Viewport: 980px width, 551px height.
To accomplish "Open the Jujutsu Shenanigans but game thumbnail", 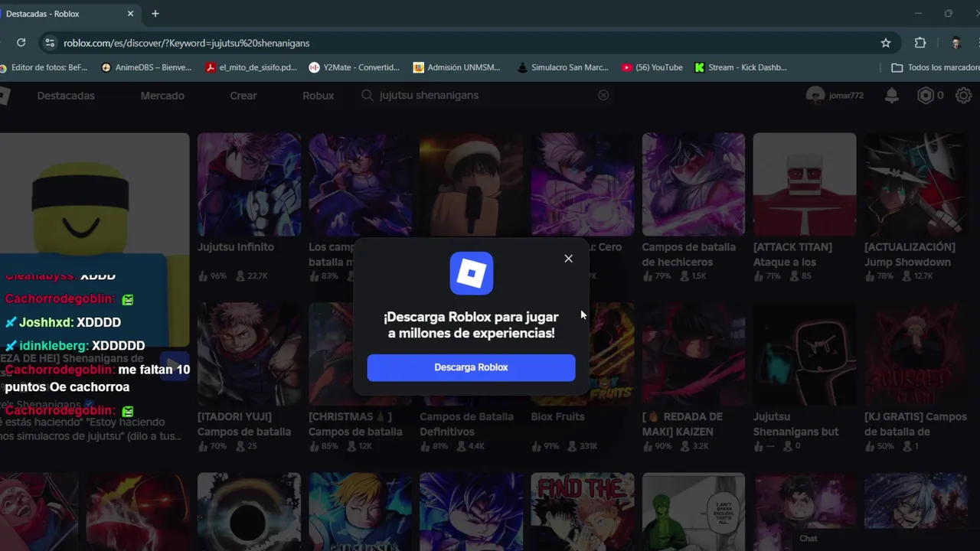I will [x=805, y=354].
